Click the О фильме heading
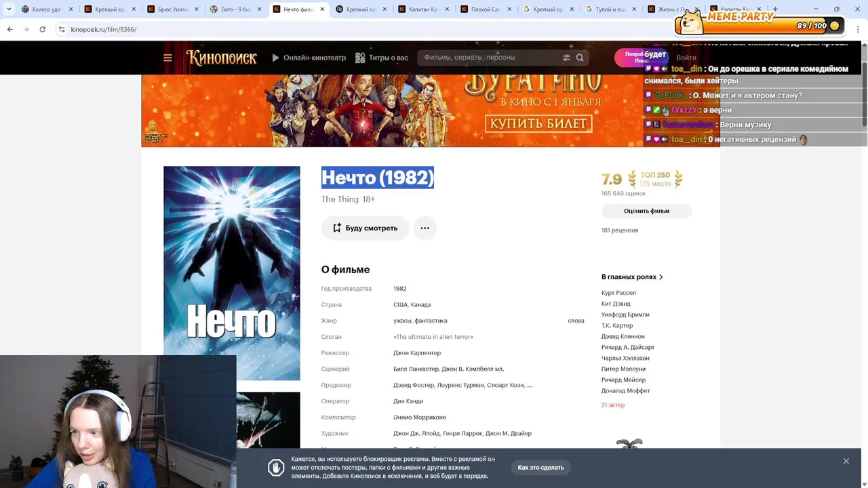Image resolution: width=868 pixels, height=488 pixels. coord(345,270)
